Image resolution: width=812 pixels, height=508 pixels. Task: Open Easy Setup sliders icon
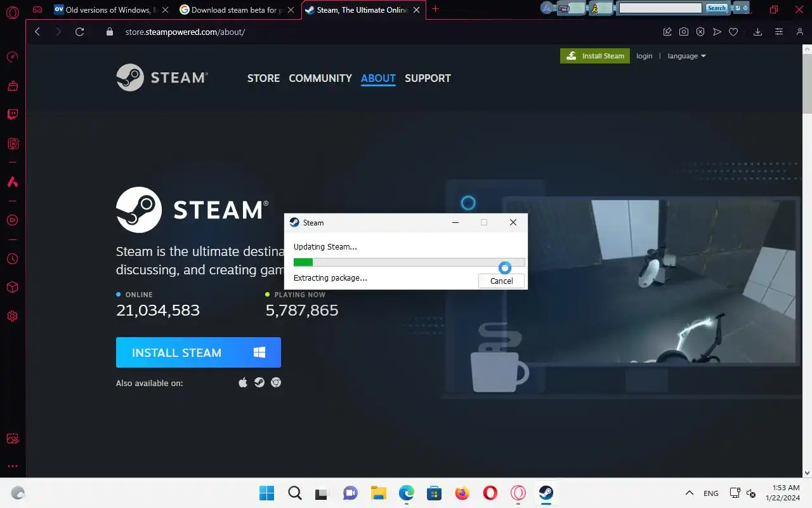(779, 32)
